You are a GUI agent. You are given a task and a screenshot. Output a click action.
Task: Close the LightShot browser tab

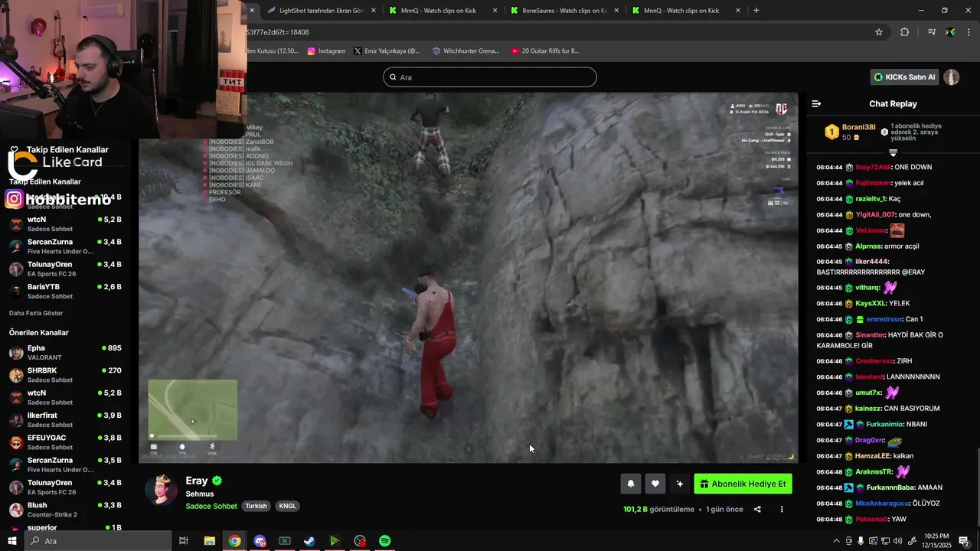[x=374, y=11]
